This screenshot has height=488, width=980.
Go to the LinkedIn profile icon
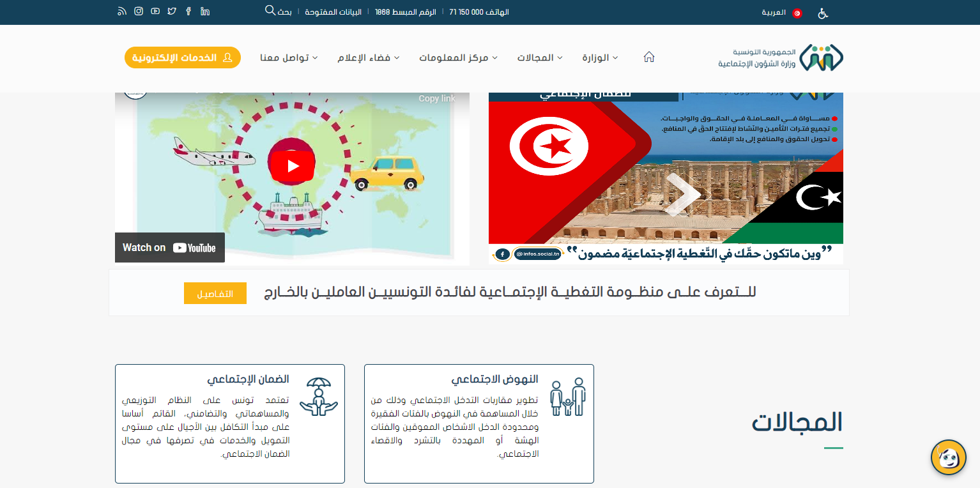(x=205, y=11)
